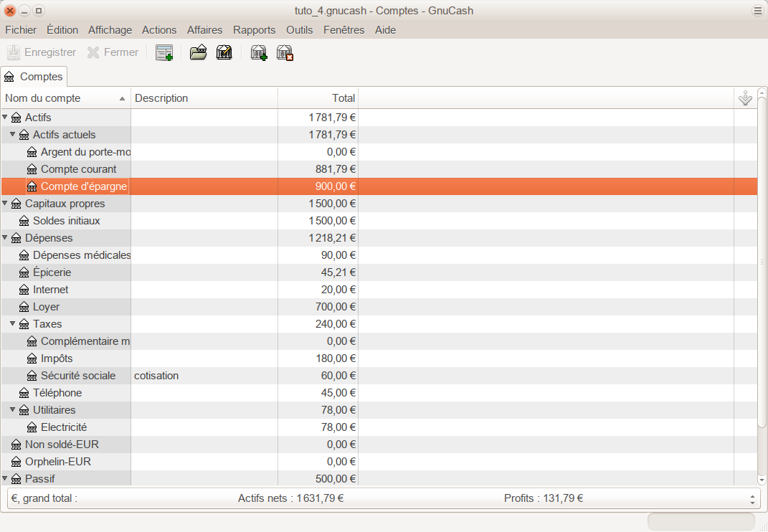Open the Affaires menu

[204, 30]
